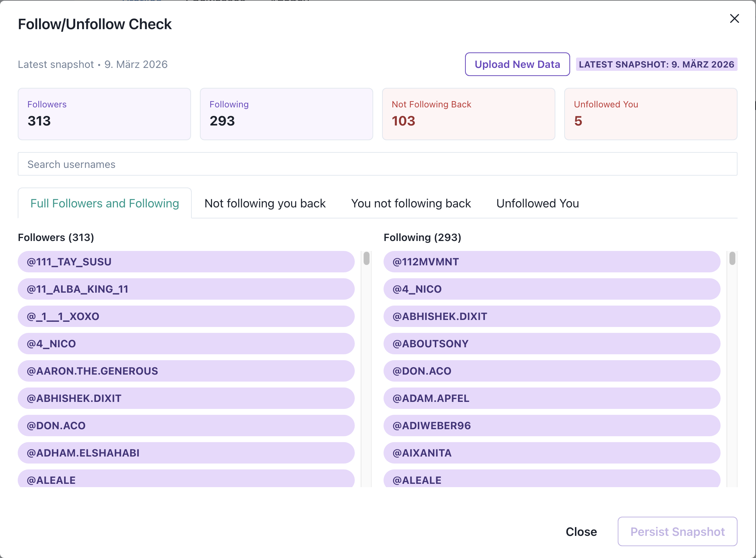Click the Unfollowed You 5 card
756x558 pixels.
[651, 114]
